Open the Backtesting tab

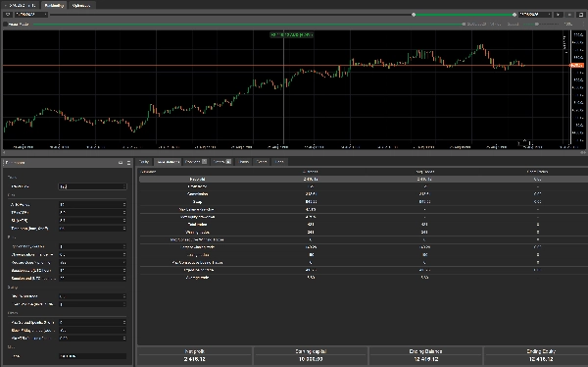[54, 5]
